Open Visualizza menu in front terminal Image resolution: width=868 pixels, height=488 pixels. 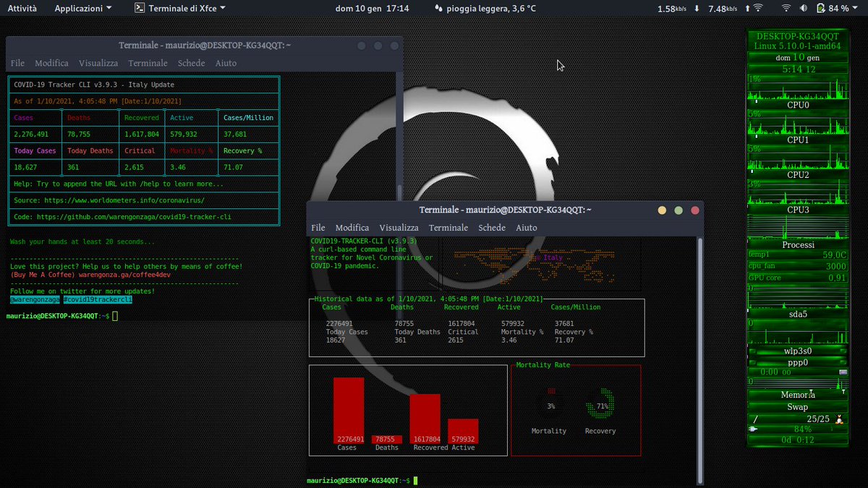399,227
